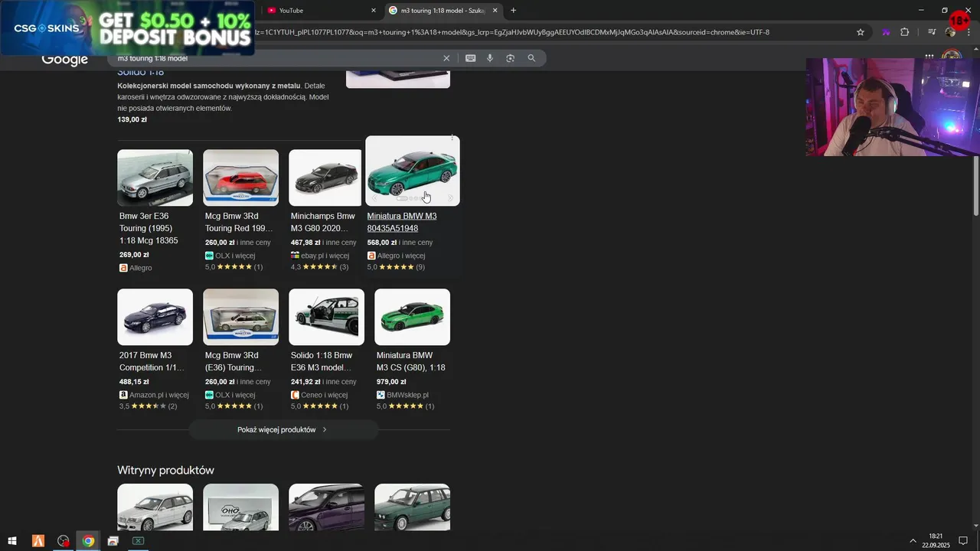Image resolution: width=980 pixels, height=551 pixels.
Task: Open the purple extension icon in toolbar
Action: coord(886,32)
